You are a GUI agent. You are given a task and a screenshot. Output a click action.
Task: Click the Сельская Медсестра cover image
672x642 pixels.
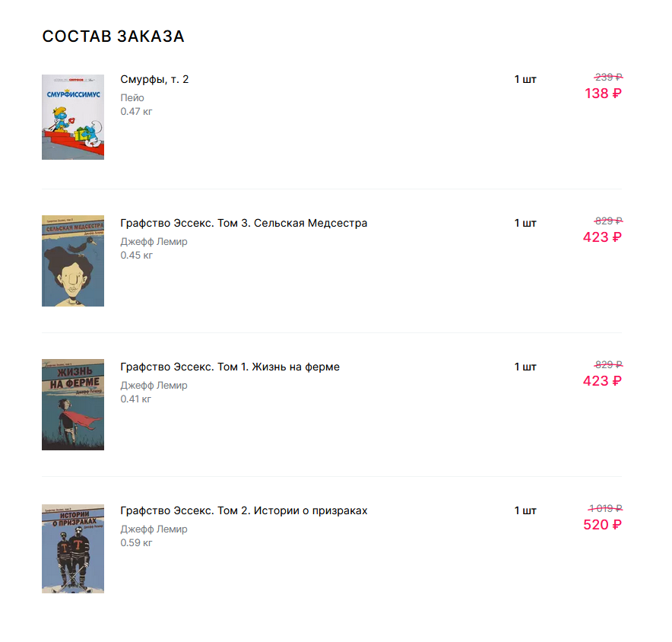(73, 261)
